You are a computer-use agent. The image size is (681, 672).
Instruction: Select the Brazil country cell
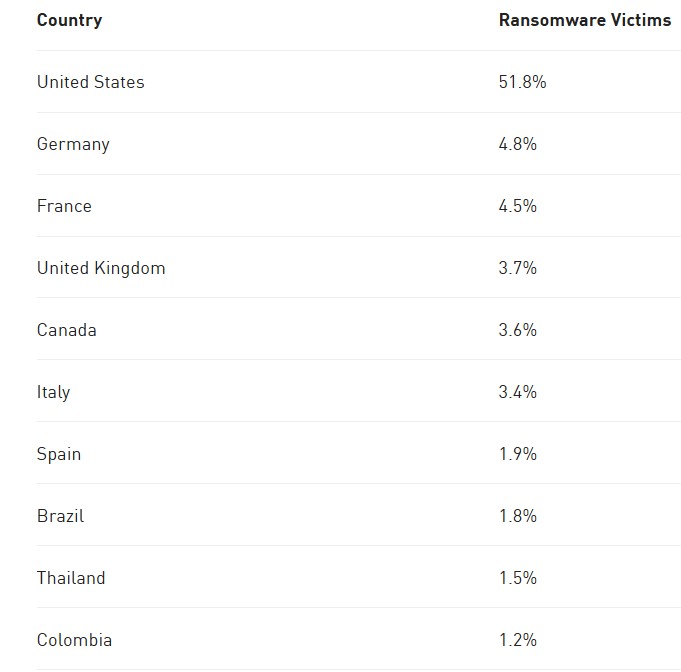coord(60,516)
